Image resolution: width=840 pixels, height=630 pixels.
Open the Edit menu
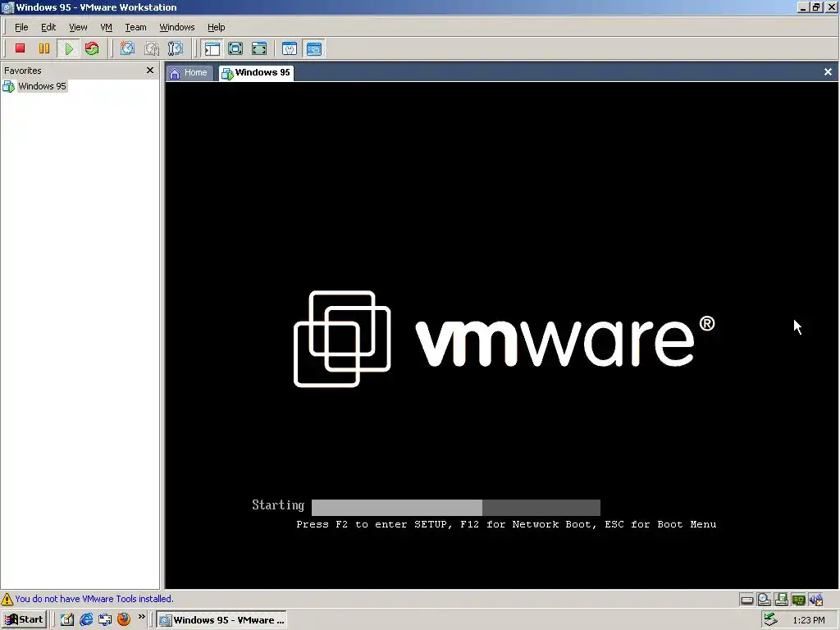tap(48, 27)
